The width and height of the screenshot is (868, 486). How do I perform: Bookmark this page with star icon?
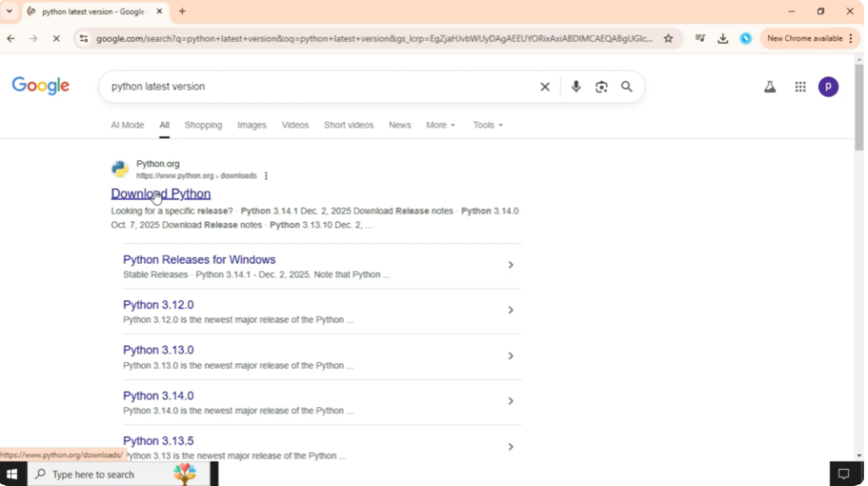coord(668,38)
